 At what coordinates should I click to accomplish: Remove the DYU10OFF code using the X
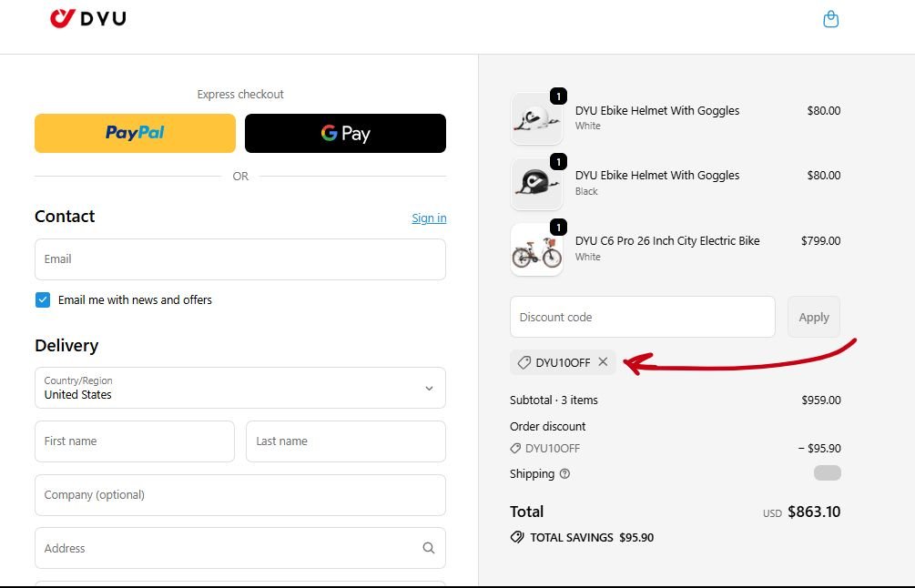pos(603,361)
